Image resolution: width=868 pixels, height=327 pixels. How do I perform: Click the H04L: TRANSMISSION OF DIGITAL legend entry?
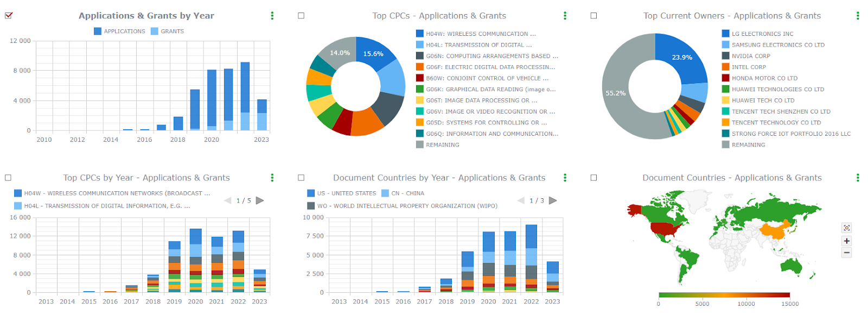pyautogui.click(x=474, y=45)
